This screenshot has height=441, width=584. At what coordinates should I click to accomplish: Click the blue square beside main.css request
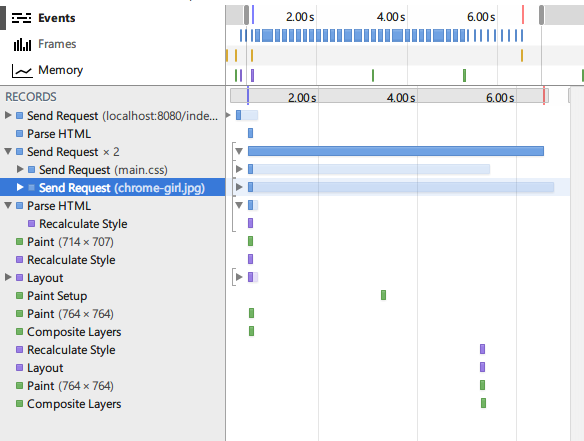point(32,170)
